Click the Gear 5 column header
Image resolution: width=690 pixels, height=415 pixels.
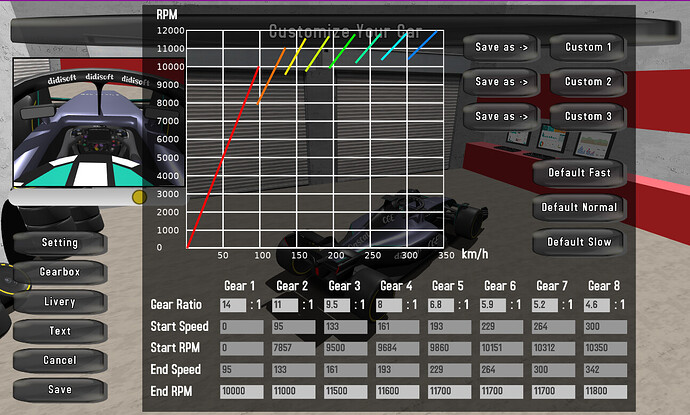[448, 286]
